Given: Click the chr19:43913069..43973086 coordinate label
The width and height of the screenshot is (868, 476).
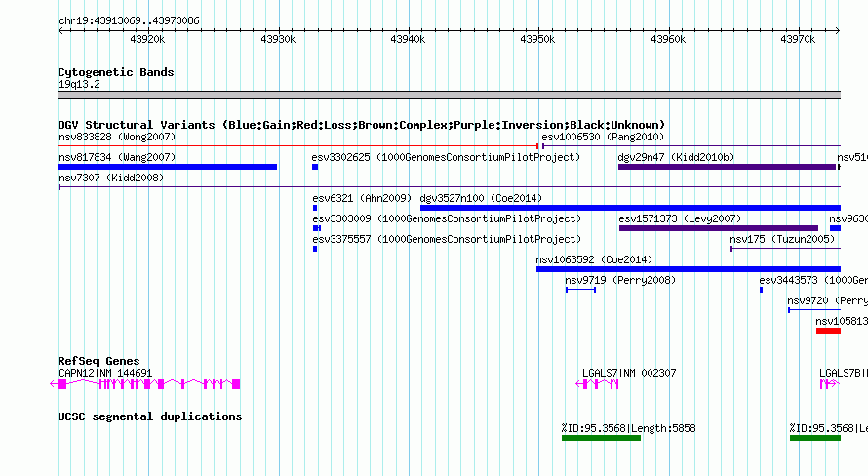Looking at the screenshot, I should point(129,21).
